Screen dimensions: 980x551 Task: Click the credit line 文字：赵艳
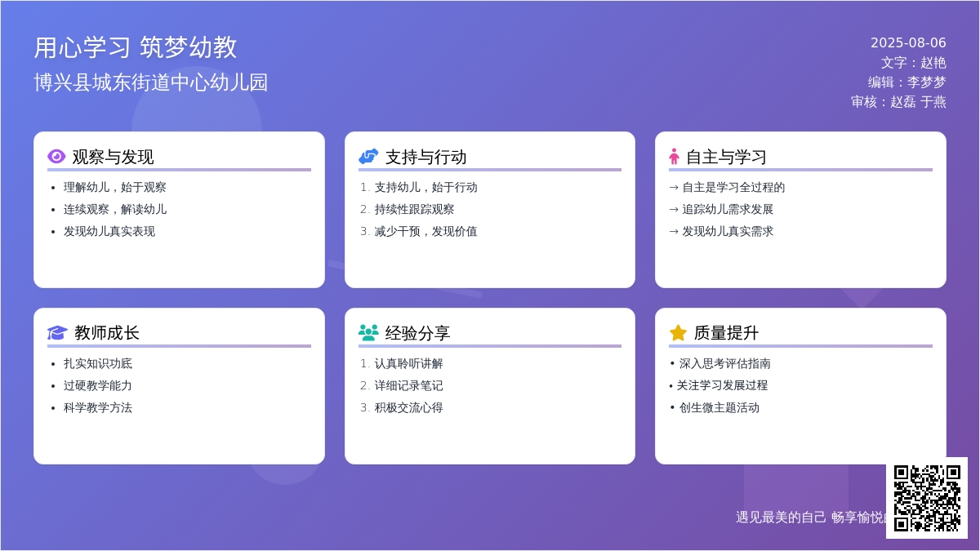[x=913, y=63]
